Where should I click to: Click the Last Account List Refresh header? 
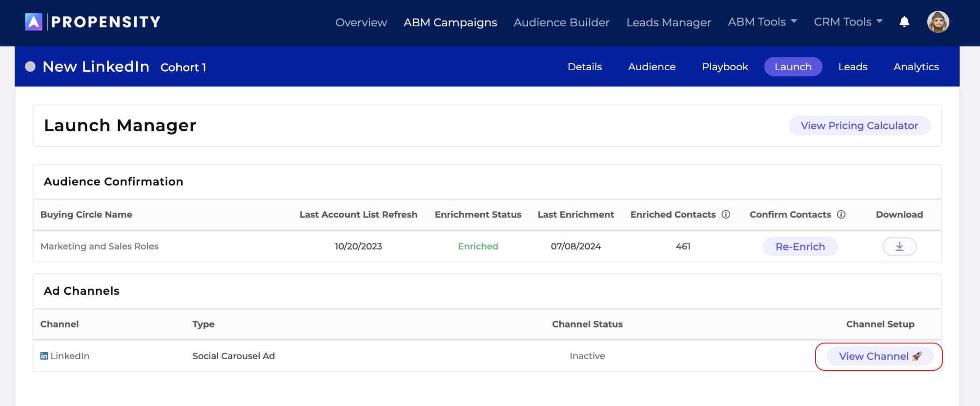(x=358, y=214)
